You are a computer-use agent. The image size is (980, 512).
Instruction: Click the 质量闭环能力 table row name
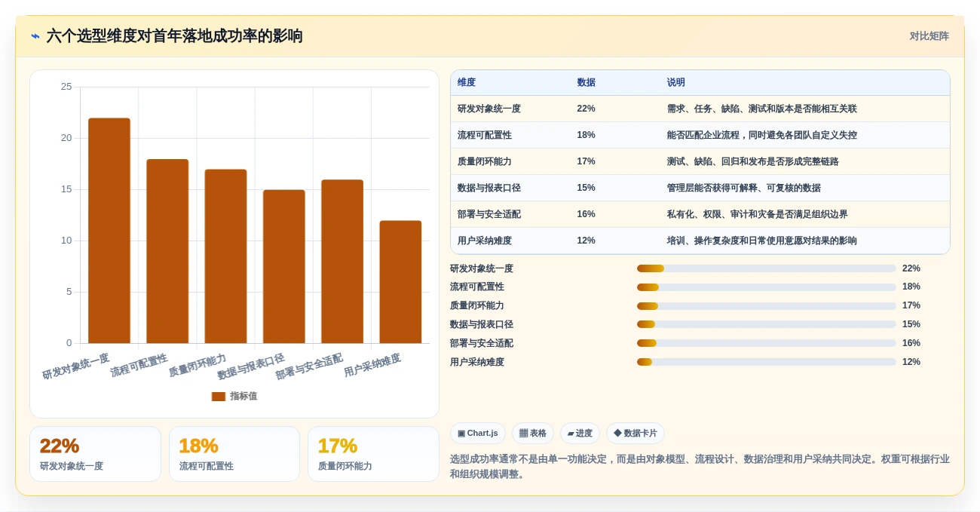pyautogui.click(x=485, y=161)
